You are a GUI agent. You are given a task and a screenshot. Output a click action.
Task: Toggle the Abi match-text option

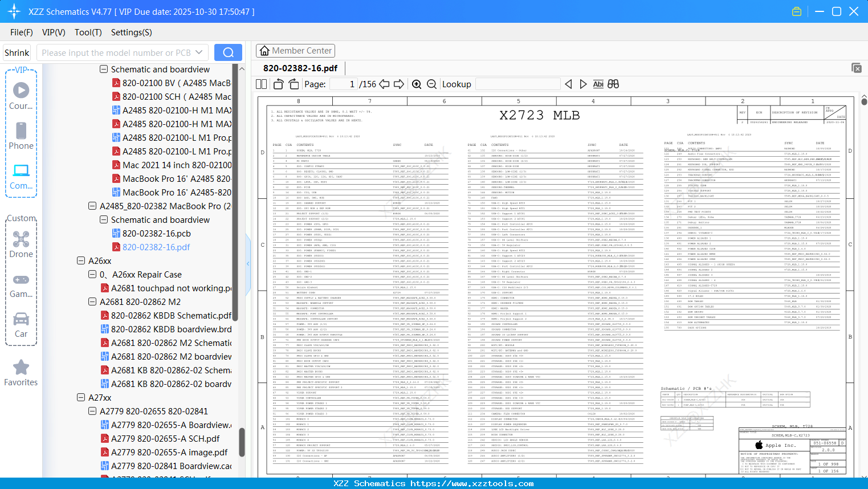pyautogui.click(x=598, y=84)
